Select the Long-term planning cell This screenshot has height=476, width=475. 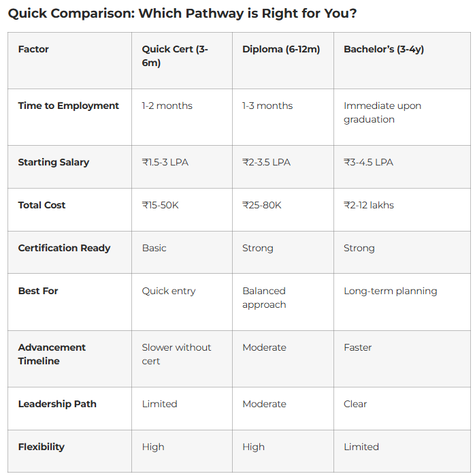391,291
